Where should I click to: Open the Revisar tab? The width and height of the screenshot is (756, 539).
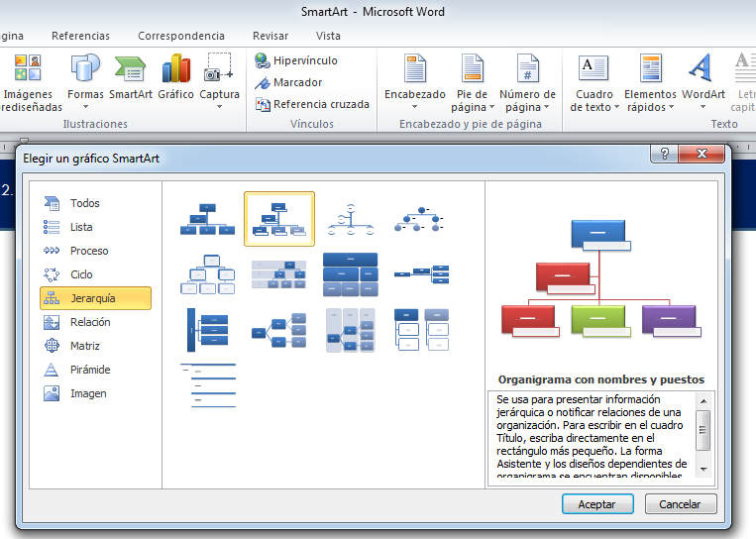click(x=270, y=36)
